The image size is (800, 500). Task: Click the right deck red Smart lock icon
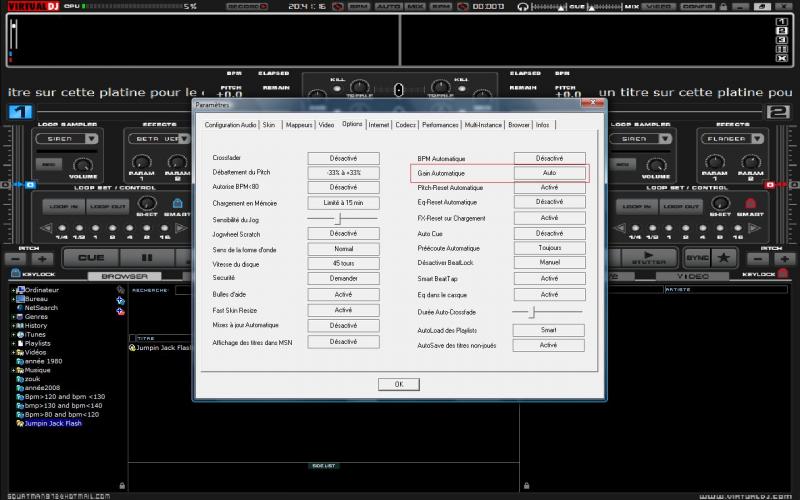[x=750, y=203]
